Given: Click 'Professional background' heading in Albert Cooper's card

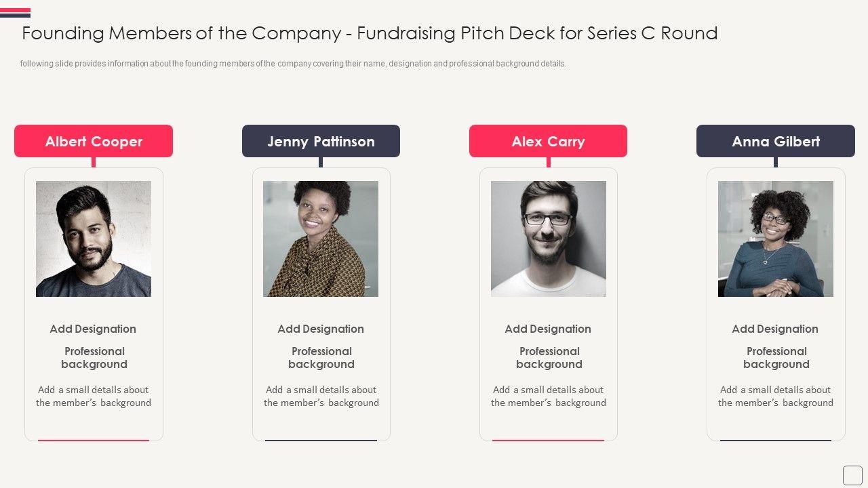Looking at the screenshot, I should [94, 358].
